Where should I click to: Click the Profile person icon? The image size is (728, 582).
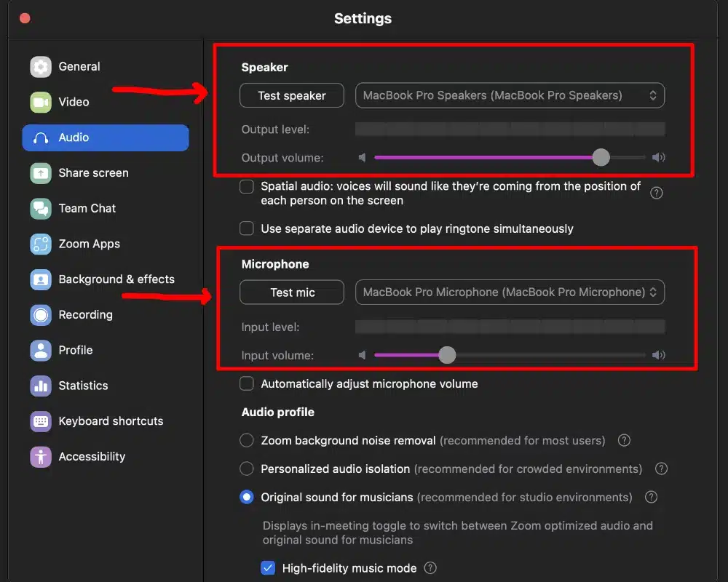tap(41, 351)
